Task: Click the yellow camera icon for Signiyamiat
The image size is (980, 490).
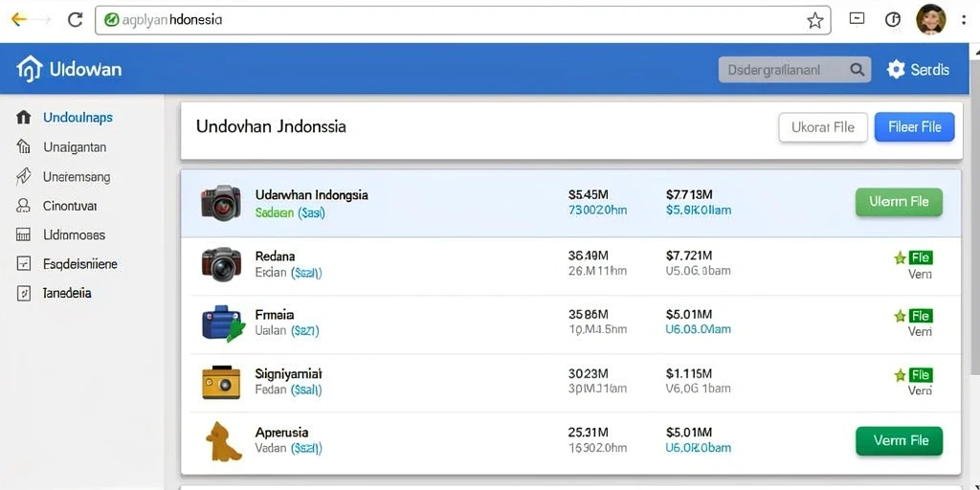Action: 221,383
